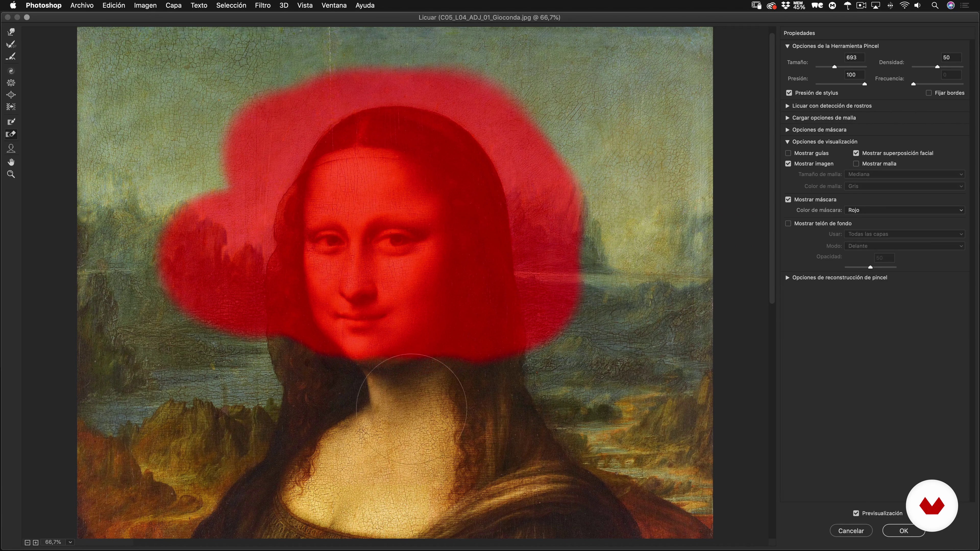Viewport: 980px width, 551px height.
Task: Open the Archivo menu
Action: point(82,5)
